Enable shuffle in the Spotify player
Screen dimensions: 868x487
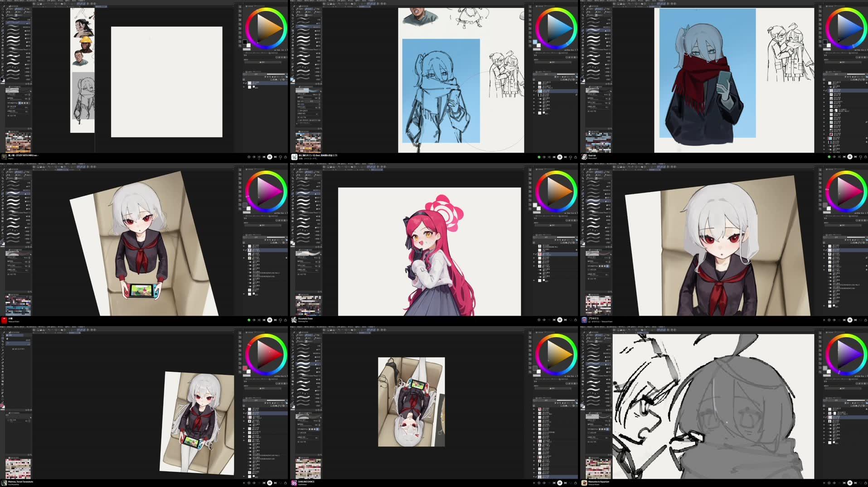(259, 157)
